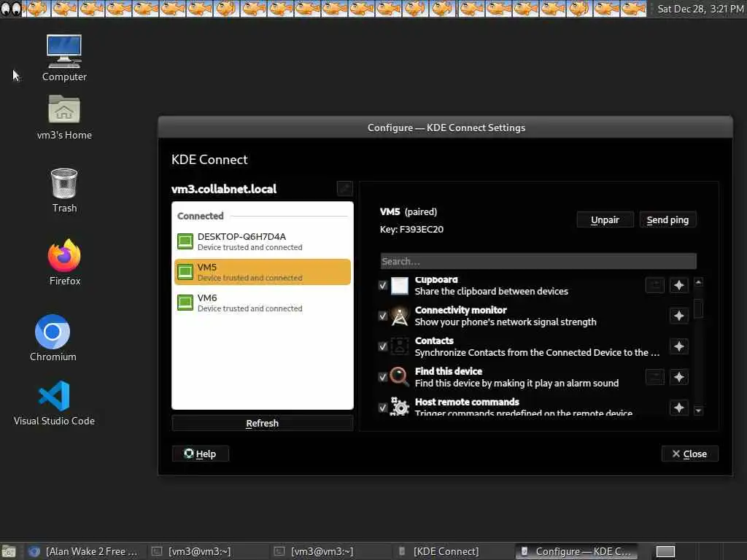Click the rename device pencil icon
Viewport: 747px width, 560px height.
click(345, 189)
